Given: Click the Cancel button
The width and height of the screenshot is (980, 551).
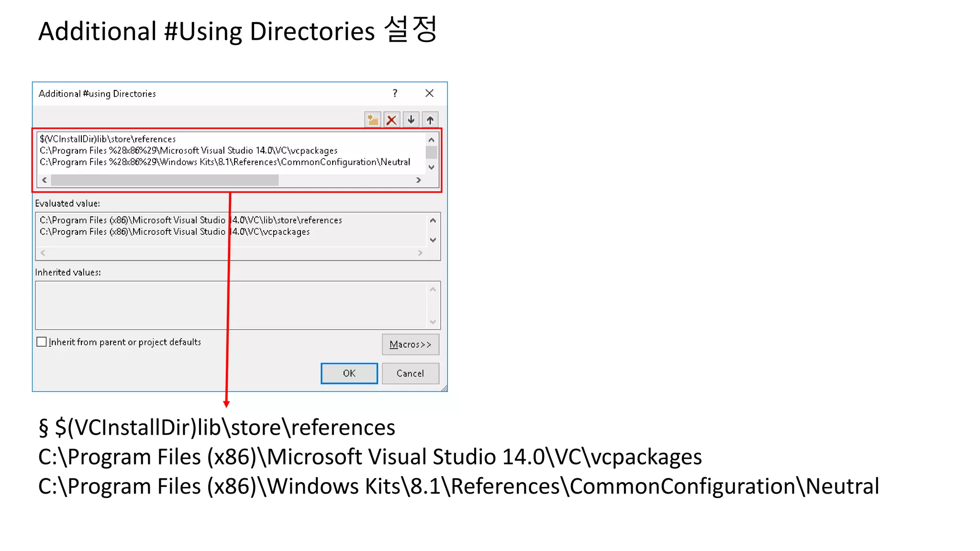Looking at the screenshot, I should 411,374.
